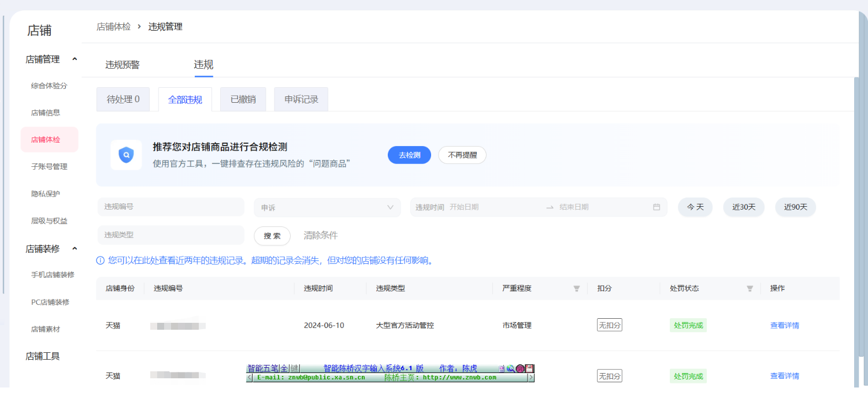Image resolution: width=868 pixels, height=395 pixels.
Task: Click the left arrow on IME bar
Action: (x=249, y=378)
